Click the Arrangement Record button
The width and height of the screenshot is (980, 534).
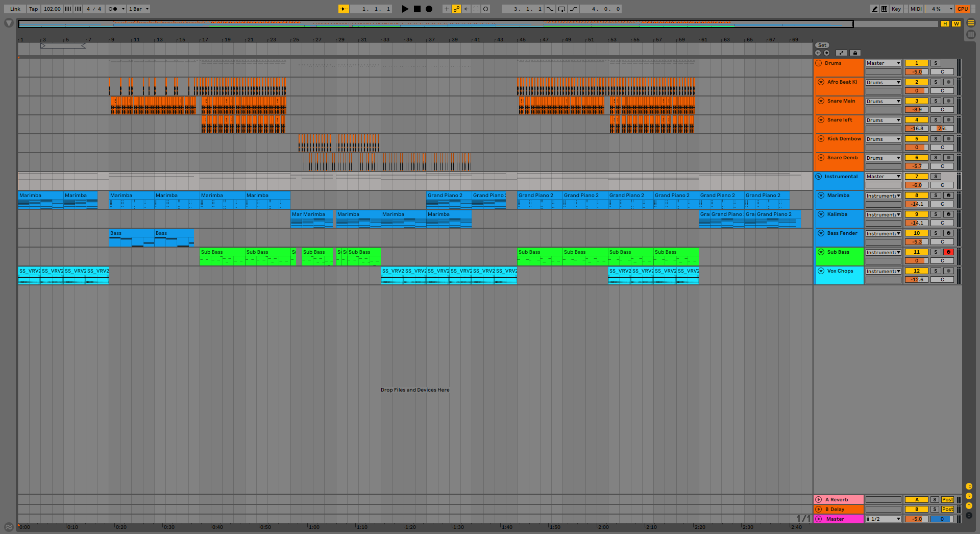click(429, 9)
